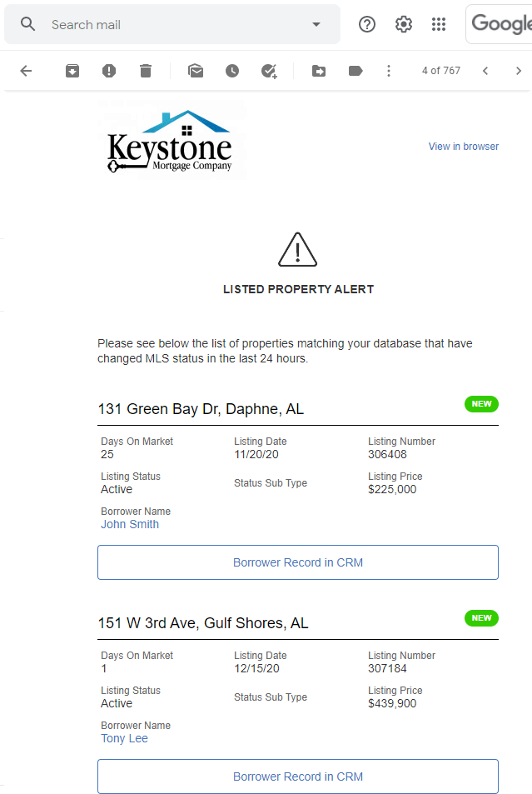
Task: Expand search options dropdown arrow
Action: pyautogui.click(x=316, y=24)
